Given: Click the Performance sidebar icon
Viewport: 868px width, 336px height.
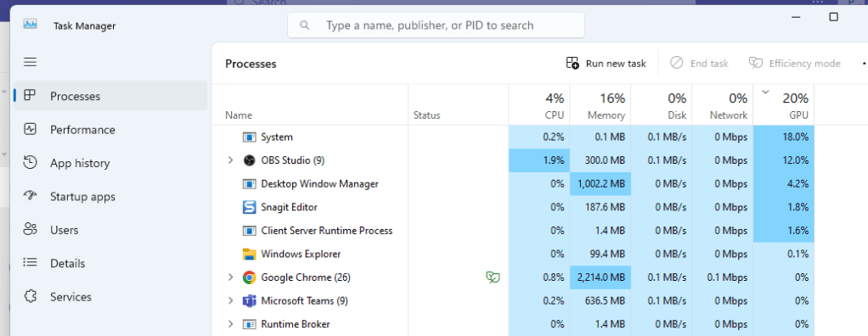Looking at the screenshot, I should pos(30,129).
